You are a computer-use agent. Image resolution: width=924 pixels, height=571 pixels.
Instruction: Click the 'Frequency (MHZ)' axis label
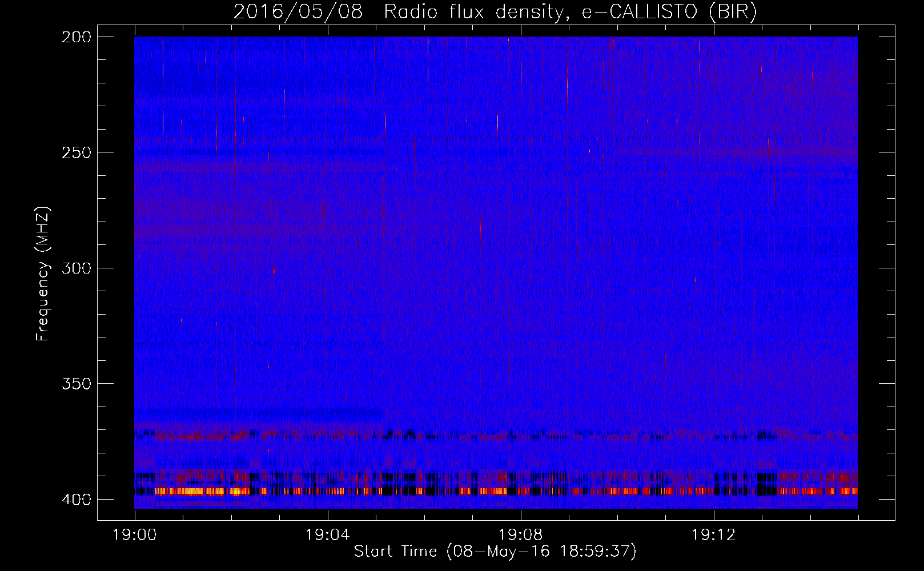click(43, 274)
